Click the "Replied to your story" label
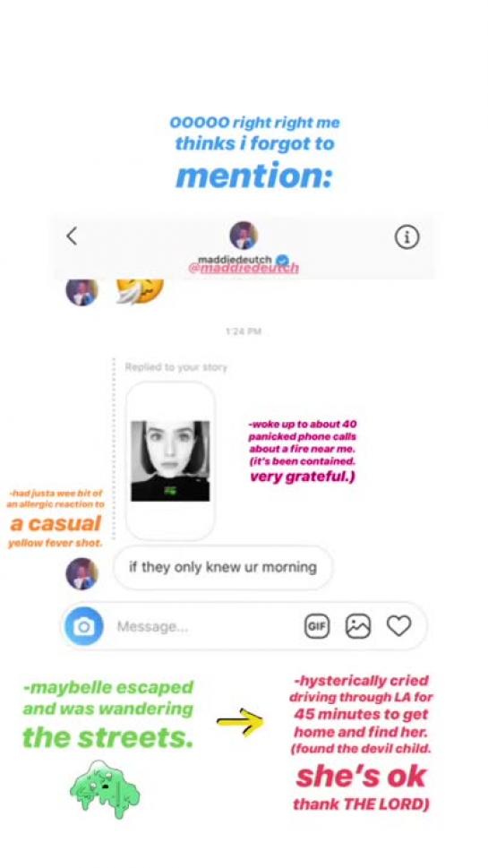This screenshot has width=488, height=868. point(176,367)
